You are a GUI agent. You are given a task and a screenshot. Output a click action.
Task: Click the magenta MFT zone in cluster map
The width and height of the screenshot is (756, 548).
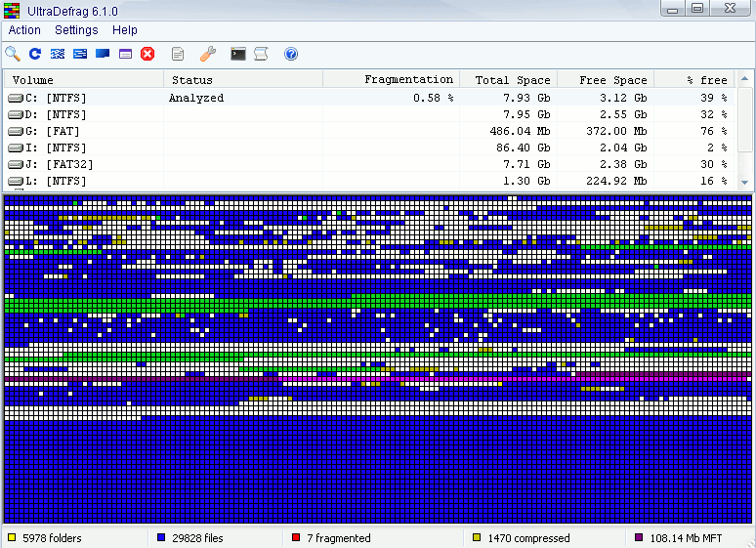tap(511, 379)
